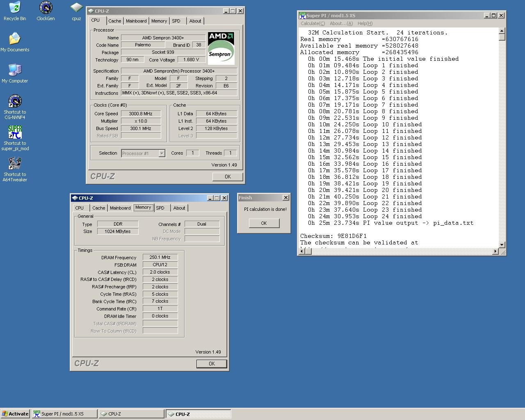This screenshot has height=420, width=525.
Task: Click lower CPU-Z window title icon
Action: [x=75, y=198]
